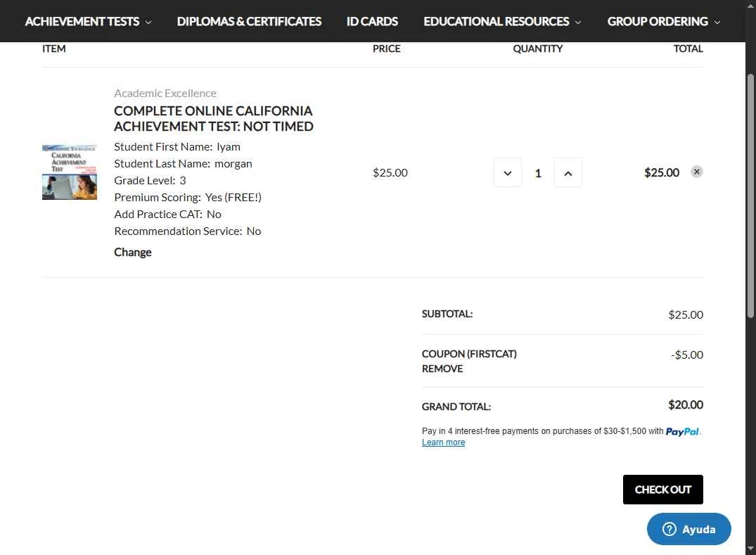
Task: Open the California Achievement Test product thumbnail
Action: [x=70, y=172]
